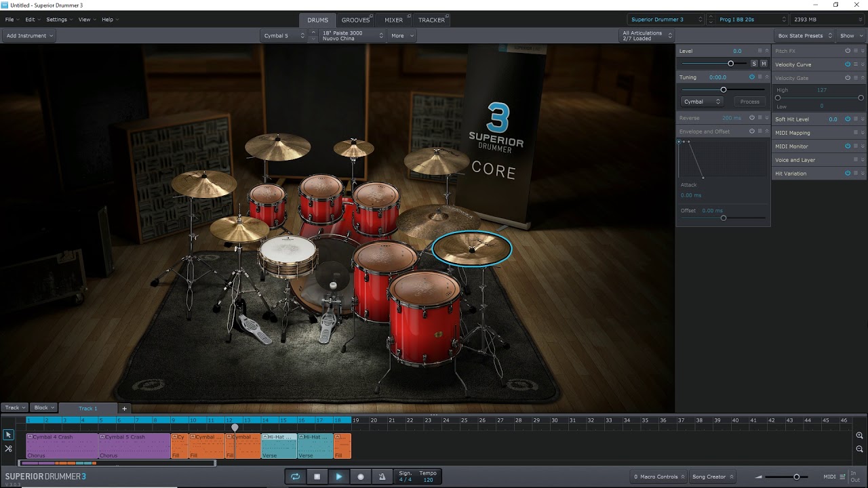Click the Soft Hit Level square icon
Viewport: 868px width, 488px height.
click(x=855, y=119)
